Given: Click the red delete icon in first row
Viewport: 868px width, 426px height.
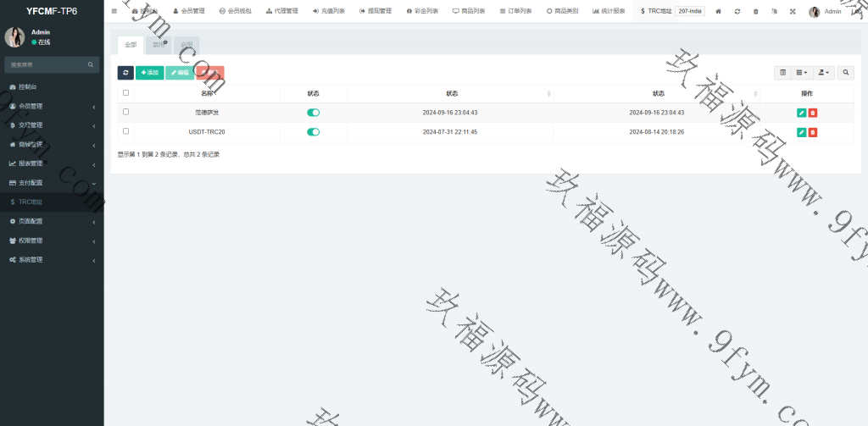Looking at the screenshot, I should pos(813,112).
